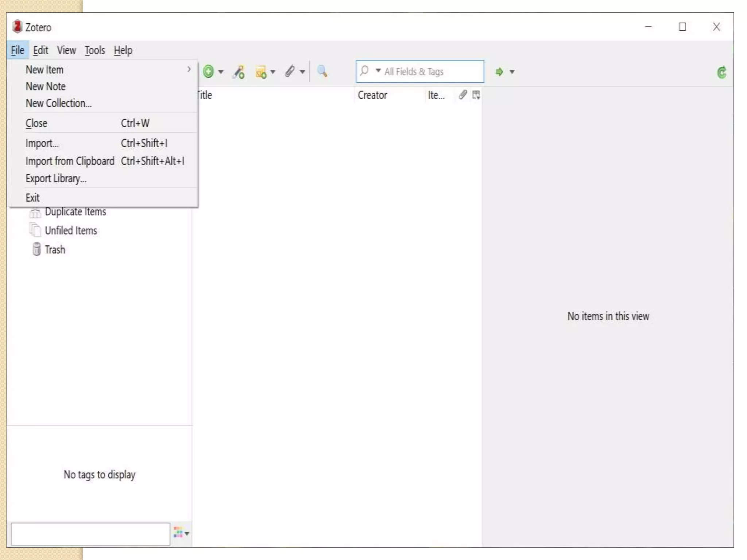Click the column picker icon in header
The width and height of the screenshot is (747, 560).
(476, 95)
